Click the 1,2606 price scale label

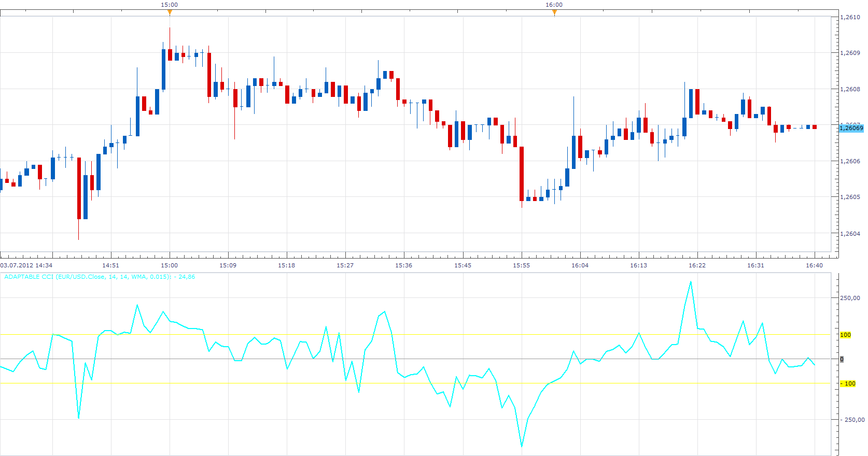[850, 161]
